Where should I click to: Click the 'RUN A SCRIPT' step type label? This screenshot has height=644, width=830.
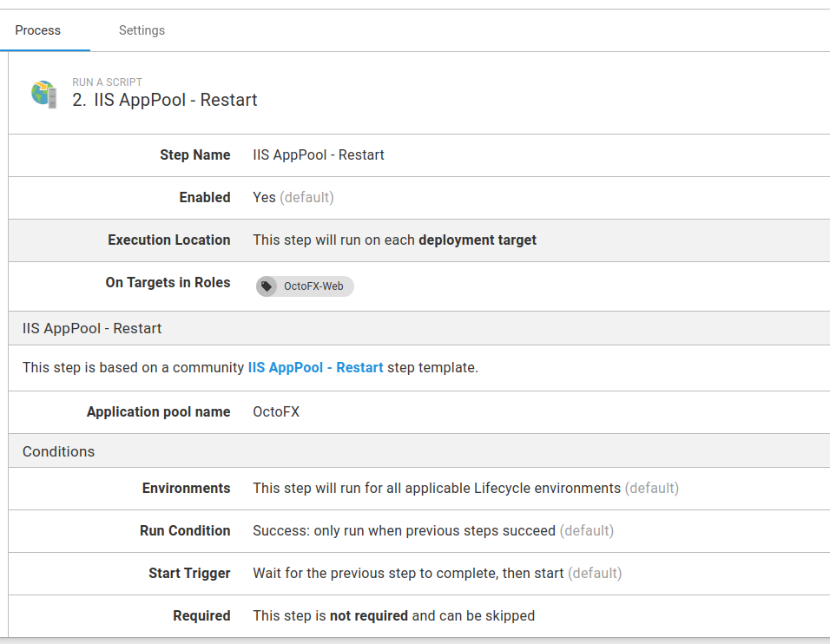[x=107, y=82]
